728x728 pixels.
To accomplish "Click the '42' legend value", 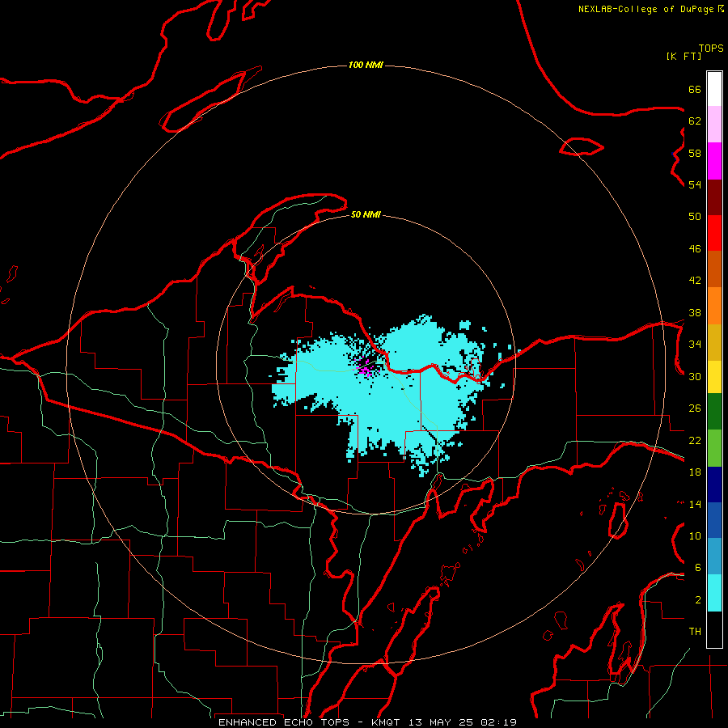I will 695,281.
